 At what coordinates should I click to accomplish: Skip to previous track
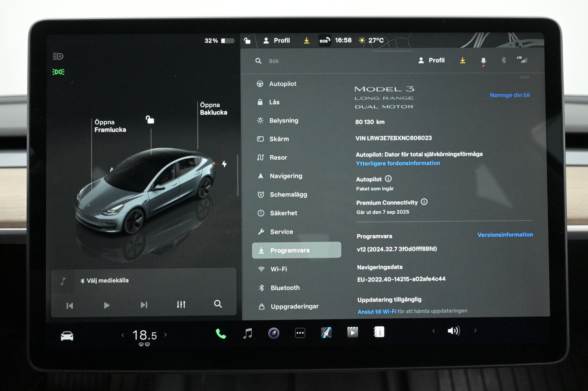coord(70,306)
